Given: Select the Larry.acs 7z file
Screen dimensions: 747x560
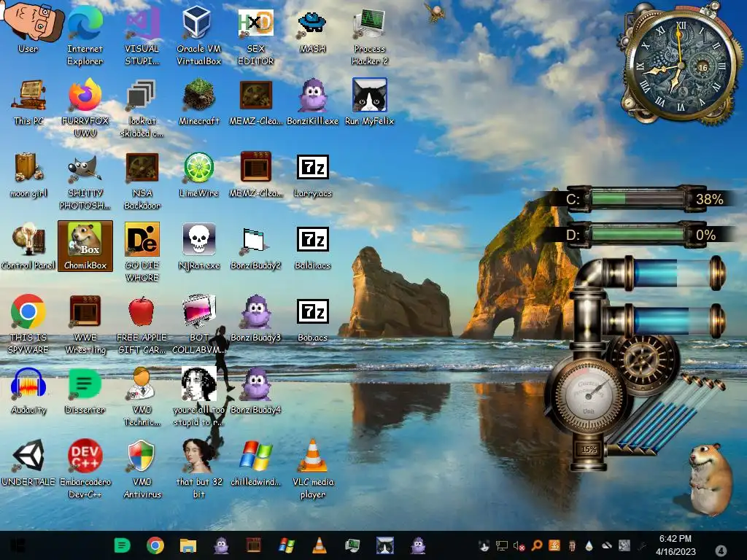Looking at the screenshot, I should [312, 175].
